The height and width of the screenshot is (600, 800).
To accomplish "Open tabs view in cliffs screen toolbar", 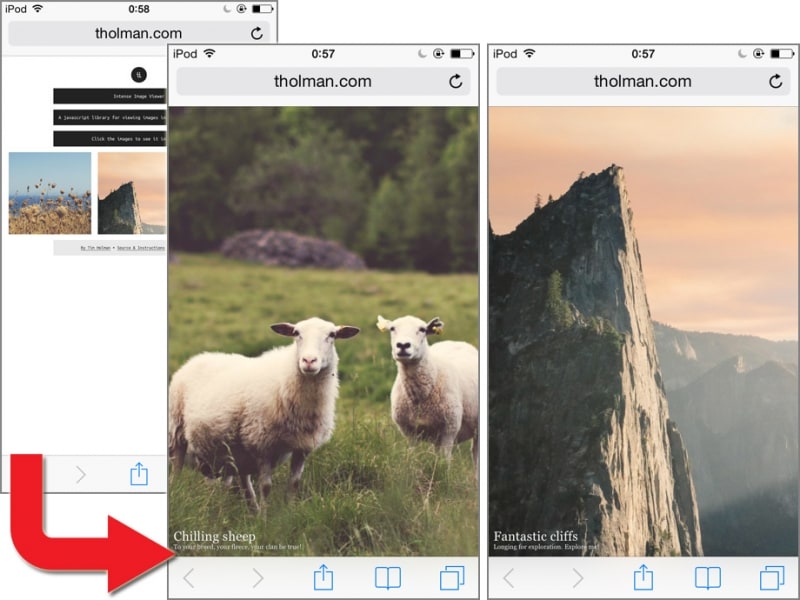I will [x=772, y=578].
